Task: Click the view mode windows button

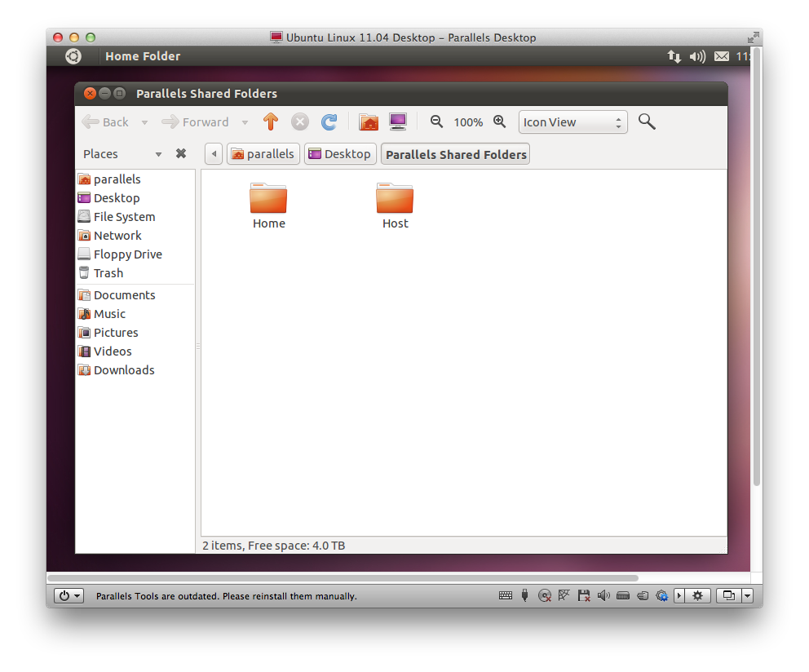Action: 728,595
